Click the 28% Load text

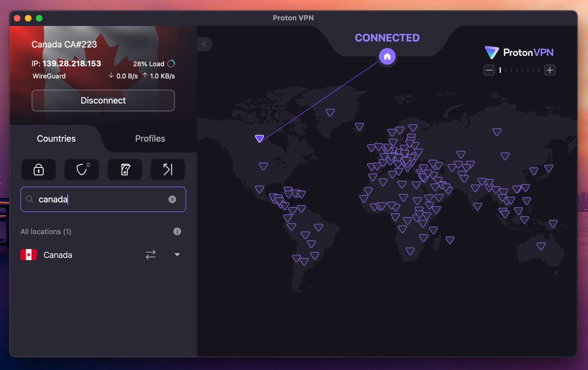tap(149, 64)
